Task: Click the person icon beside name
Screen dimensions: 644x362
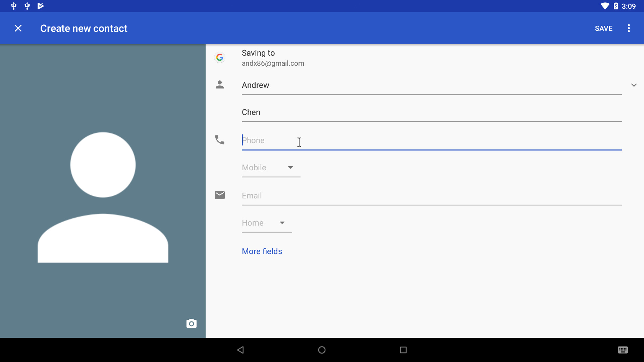Action: (x=220, y=84)
